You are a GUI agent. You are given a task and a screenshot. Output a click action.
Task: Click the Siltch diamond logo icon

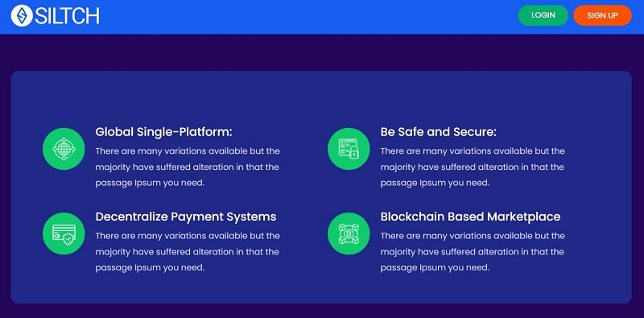click(x=22, y=16)
